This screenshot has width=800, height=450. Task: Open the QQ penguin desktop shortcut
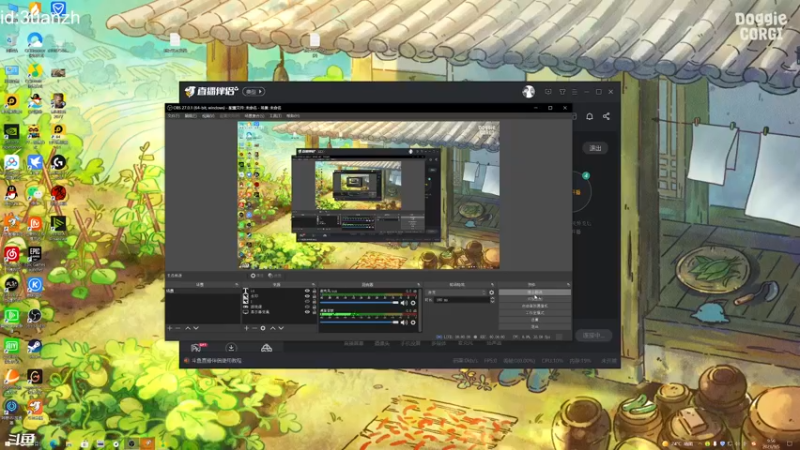point(11,193)
